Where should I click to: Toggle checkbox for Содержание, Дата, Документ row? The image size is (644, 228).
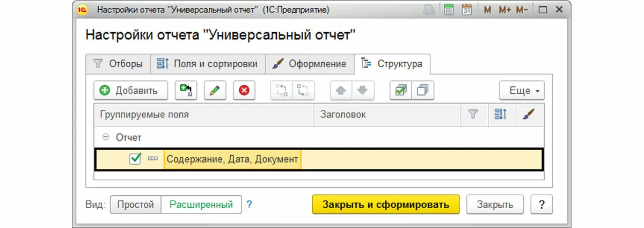(135, 159)
